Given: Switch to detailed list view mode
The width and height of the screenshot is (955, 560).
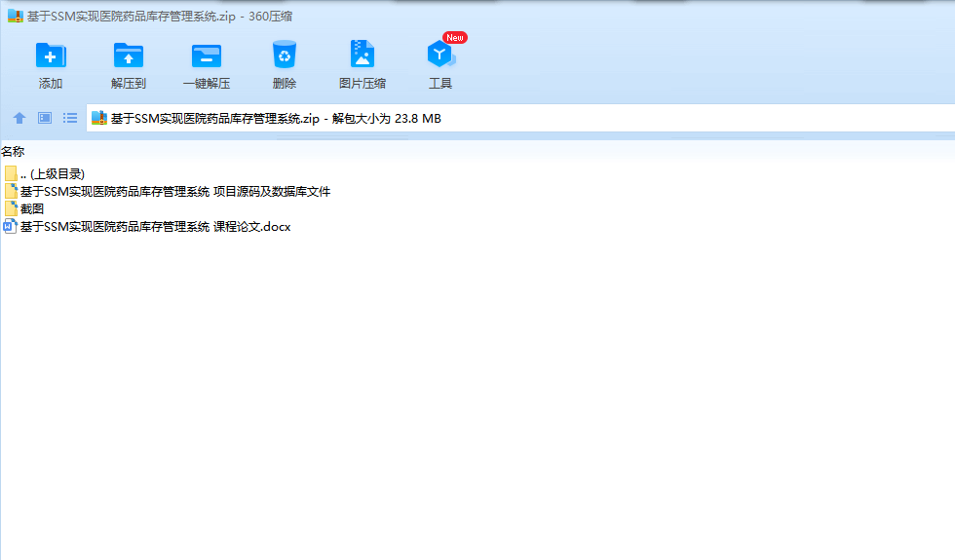Looking at the screenshot, I should (x=70, y=118).
